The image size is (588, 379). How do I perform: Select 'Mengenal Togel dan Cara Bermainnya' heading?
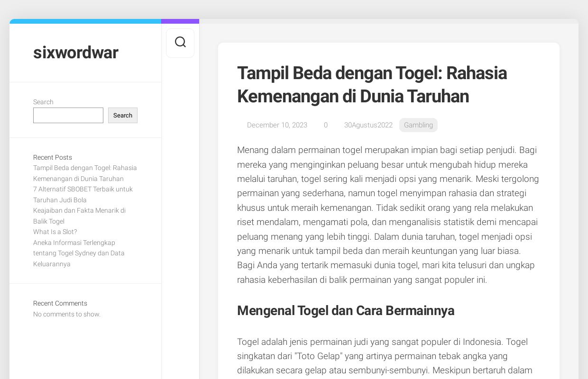pyautogui.click(x=346, y=311)
